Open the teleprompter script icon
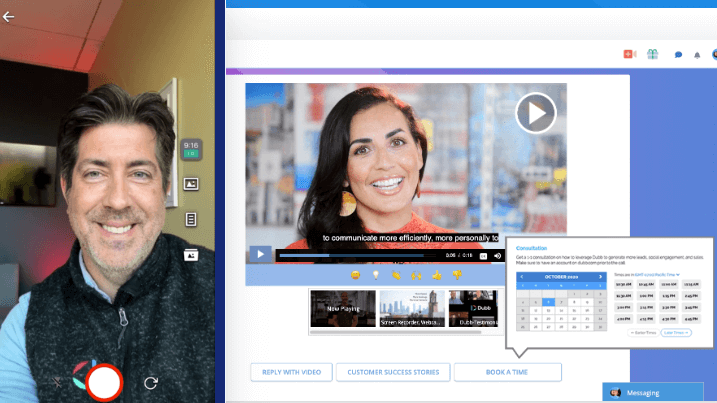717x403 pixels. pos(191,219)
